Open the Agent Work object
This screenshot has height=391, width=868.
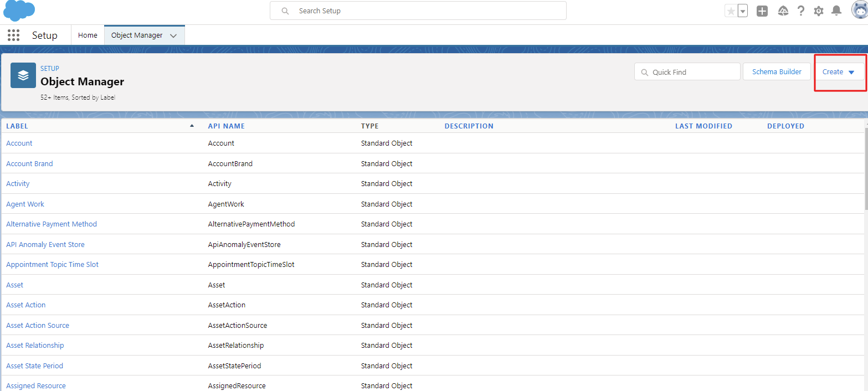(25, 204)
